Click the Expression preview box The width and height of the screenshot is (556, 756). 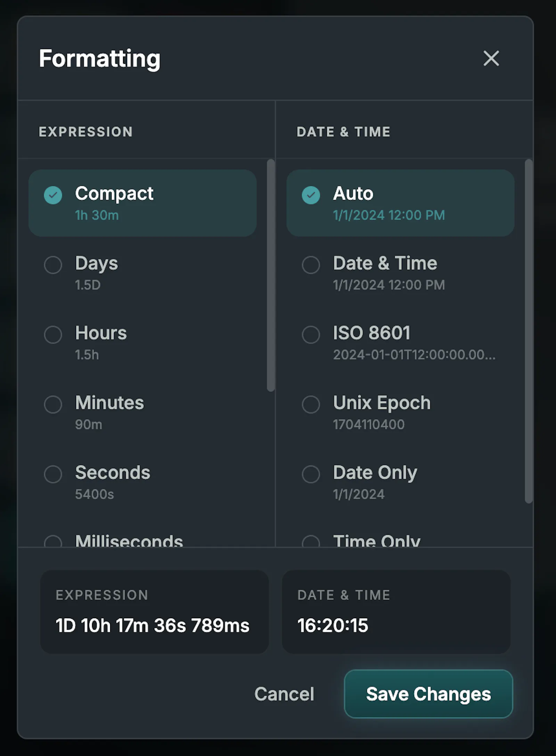tap(154, 612)
